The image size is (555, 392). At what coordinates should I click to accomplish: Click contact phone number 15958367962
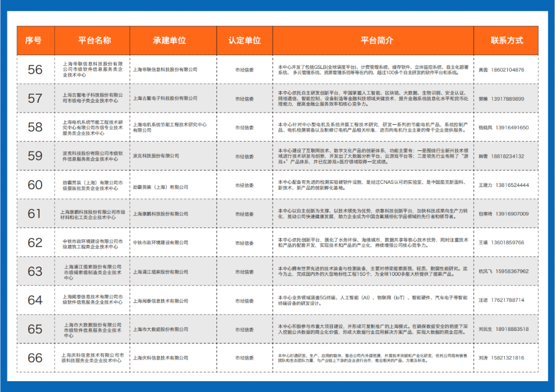512,271
